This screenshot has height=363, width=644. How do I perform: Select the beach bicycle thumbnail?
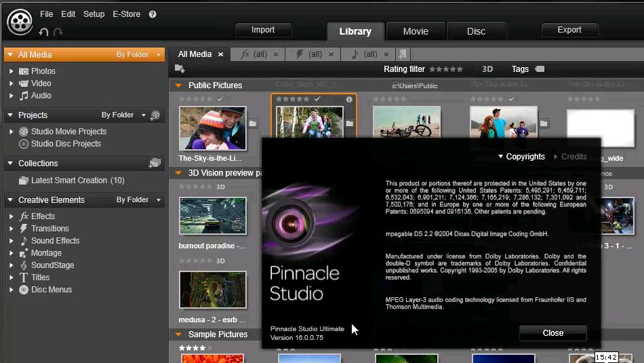(x=407, y=122)
